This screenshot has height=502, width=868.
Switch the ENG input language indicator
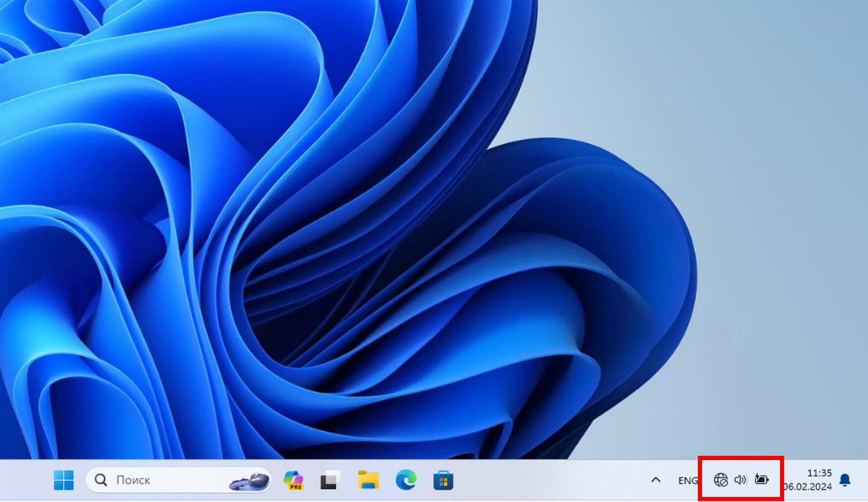(688, 480)
